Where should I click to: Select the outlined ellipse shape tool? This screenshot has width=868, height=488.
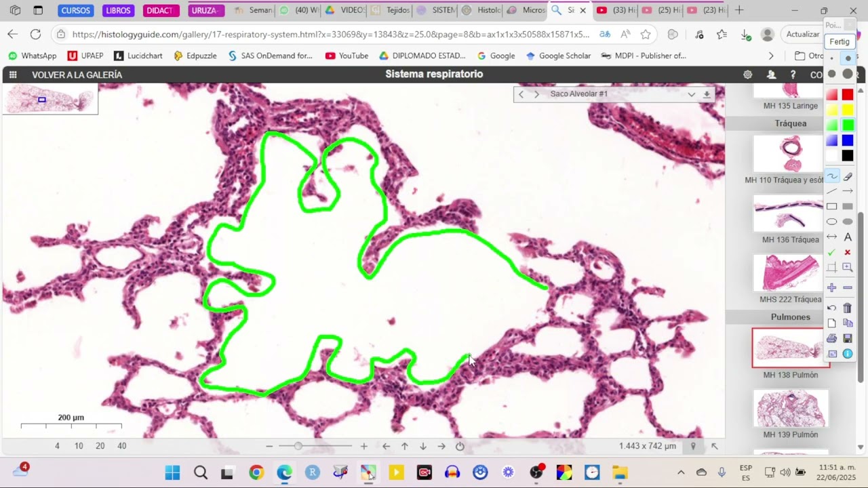[x=832, y=222]
